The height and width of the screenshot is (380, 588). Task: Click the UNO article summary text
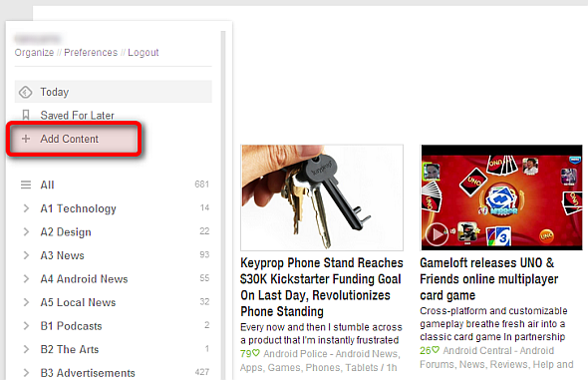pyautogui.click(x=493, y=324)
